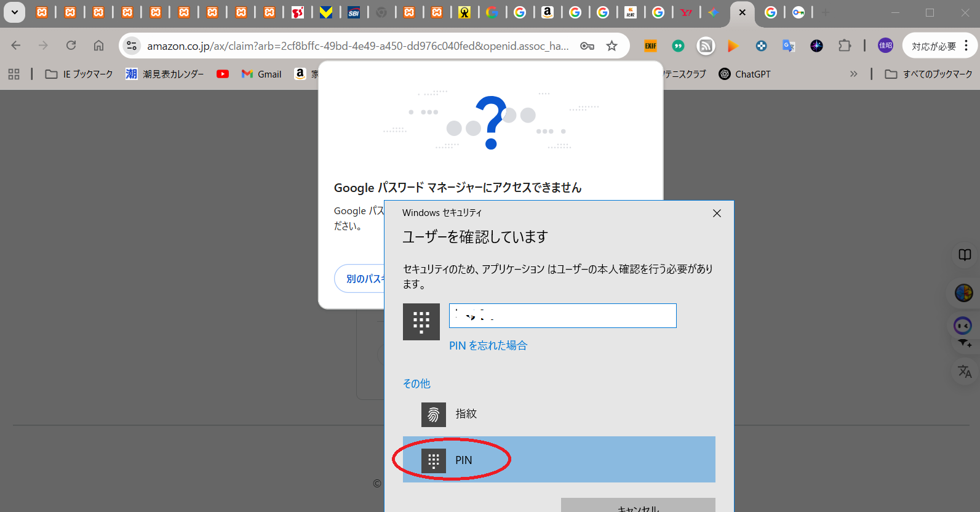Reload the page with the refresh icon

71,46
